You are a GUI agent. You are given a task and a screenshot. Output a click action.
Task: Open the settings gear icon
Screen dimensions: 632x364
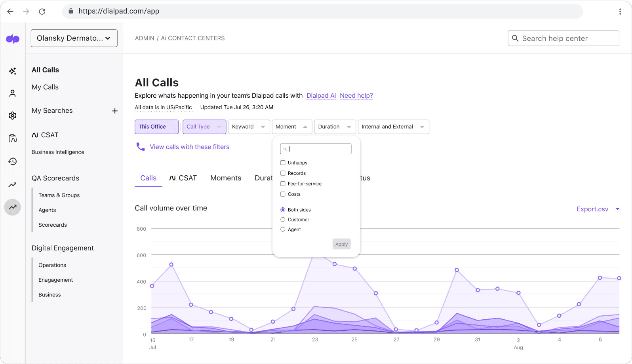tap(13, 116)
